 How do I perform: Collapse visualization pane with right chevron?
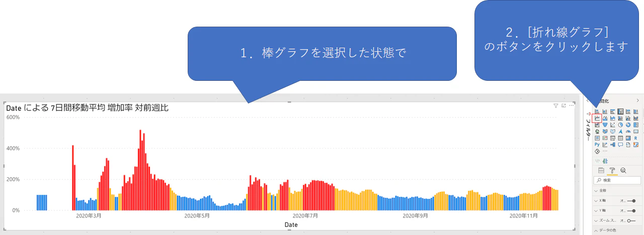pos(638,101)
